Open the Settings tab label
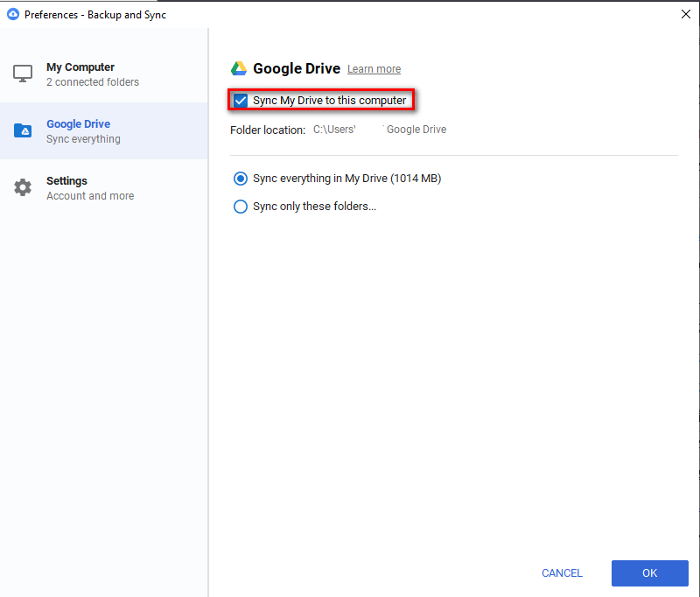This screenshot has height=597, width=700. 66,180
